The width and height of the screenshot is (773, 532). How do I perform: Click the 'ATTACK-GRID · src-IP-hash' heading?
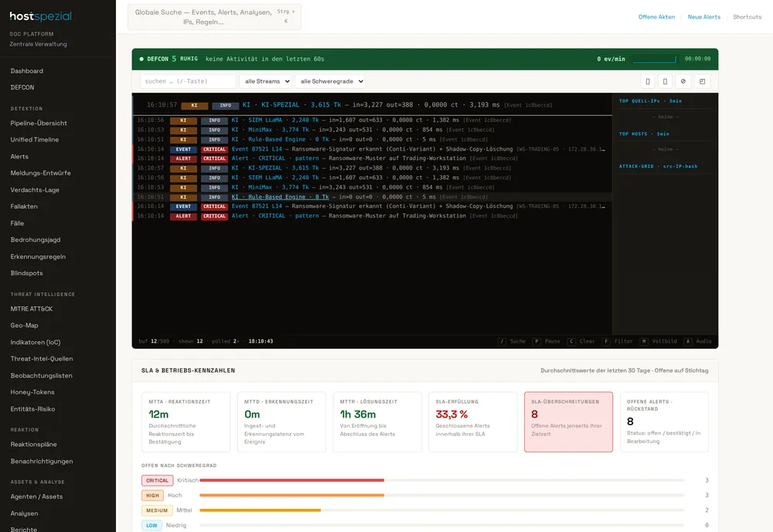click(x=658, y=167)
